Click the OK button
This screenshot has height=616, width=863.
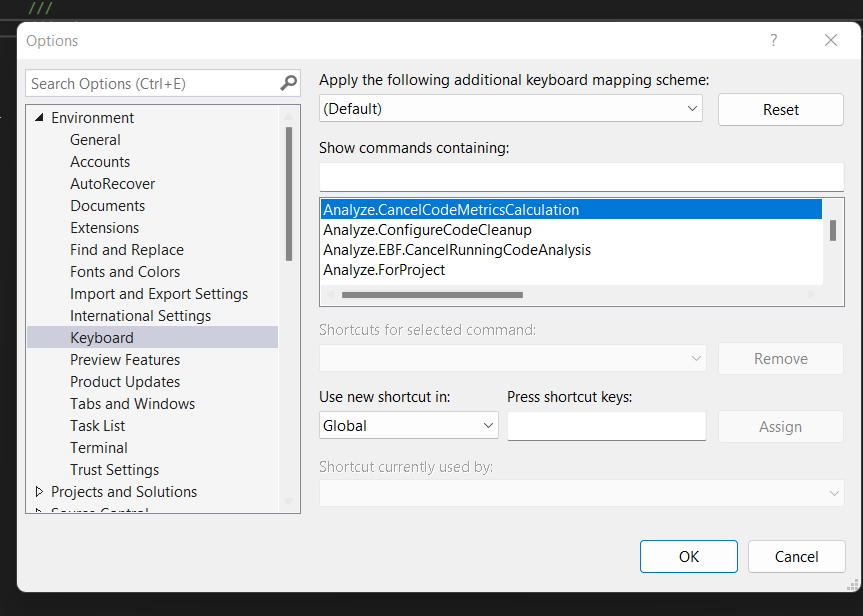click(688, 556)
